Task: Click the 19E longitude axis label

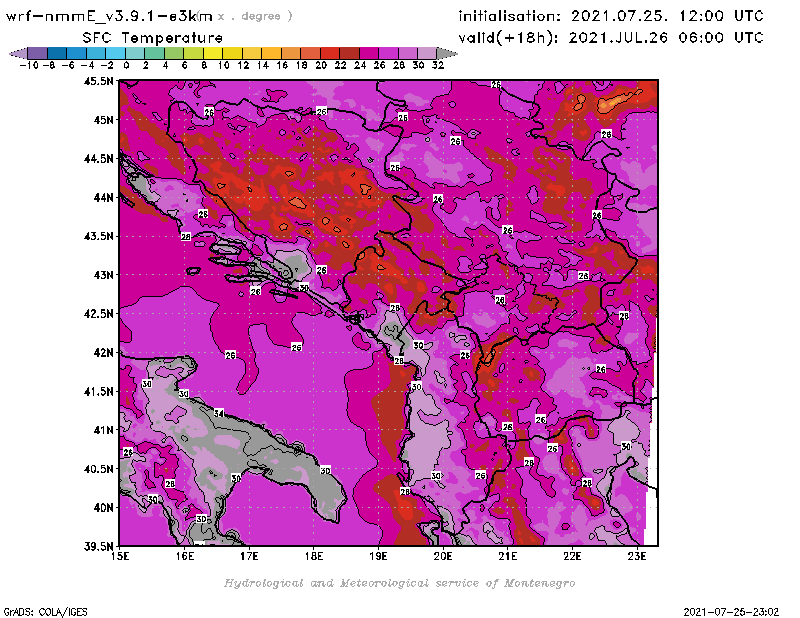Action: click(378, 555)
